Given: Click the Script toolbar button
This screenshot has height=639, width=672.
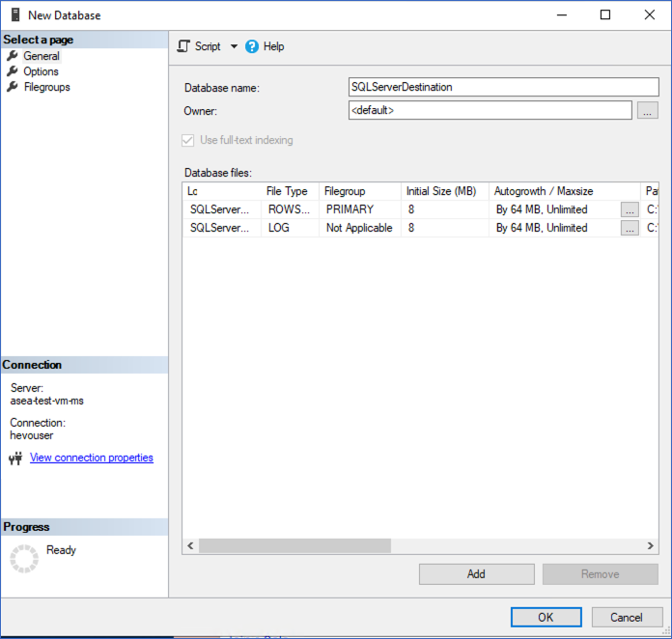Looking at the screenshot, I should coord(208,46).
